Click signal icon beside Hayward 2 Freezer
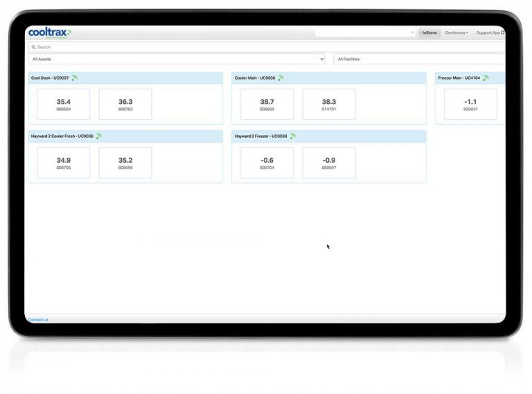 point(293,136)
